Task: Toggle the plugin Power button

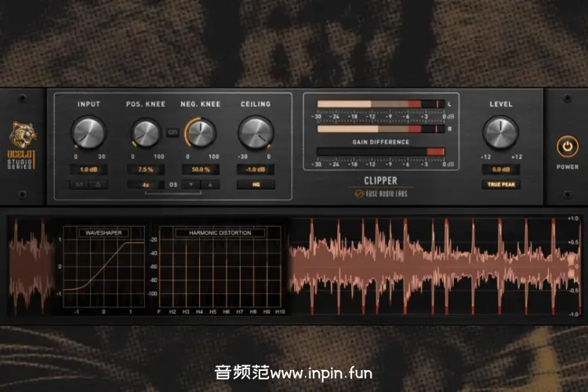Action: 568,147
